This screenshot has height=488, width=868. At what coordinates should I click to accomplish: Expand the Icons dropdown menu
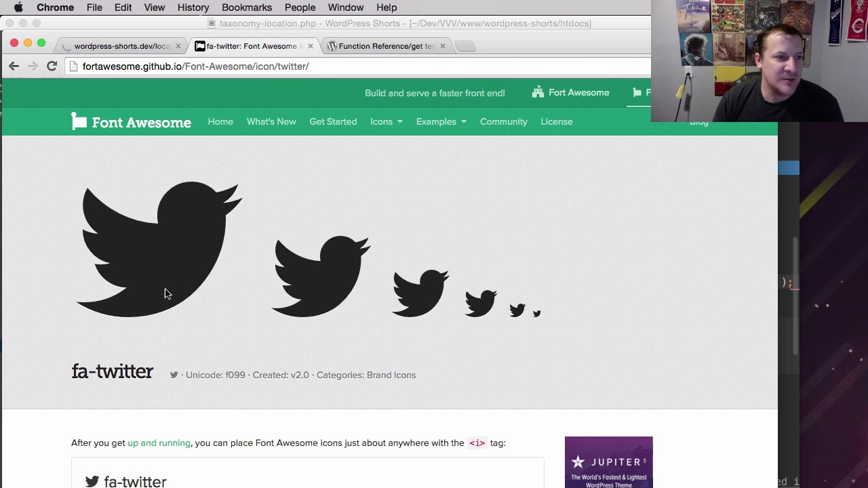click(x=387, y=122)
